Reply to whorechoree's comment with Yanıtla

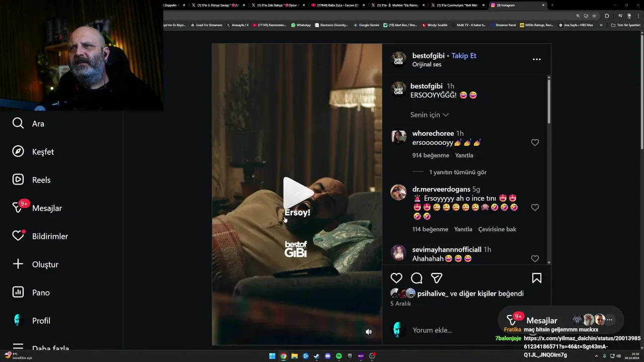click(x=464, y=155)
